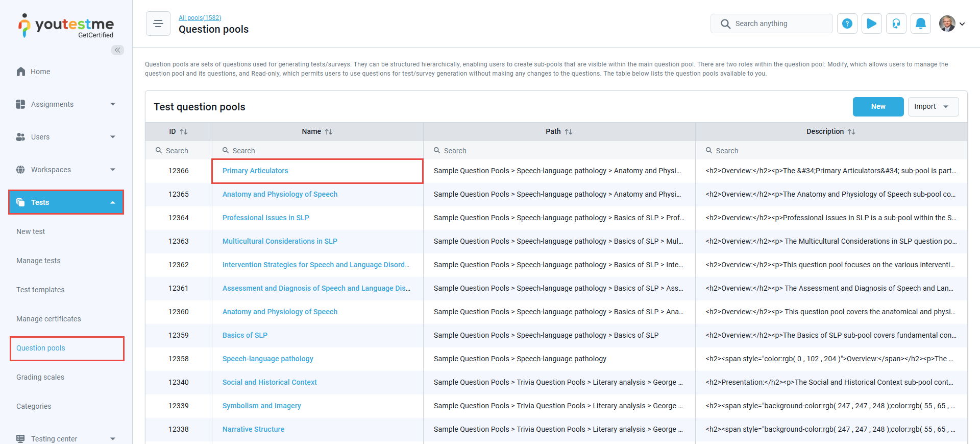Open Professional Issues in SLP pool
The width and height of the screenshot is (980, 444).
[x=266, y=218]
